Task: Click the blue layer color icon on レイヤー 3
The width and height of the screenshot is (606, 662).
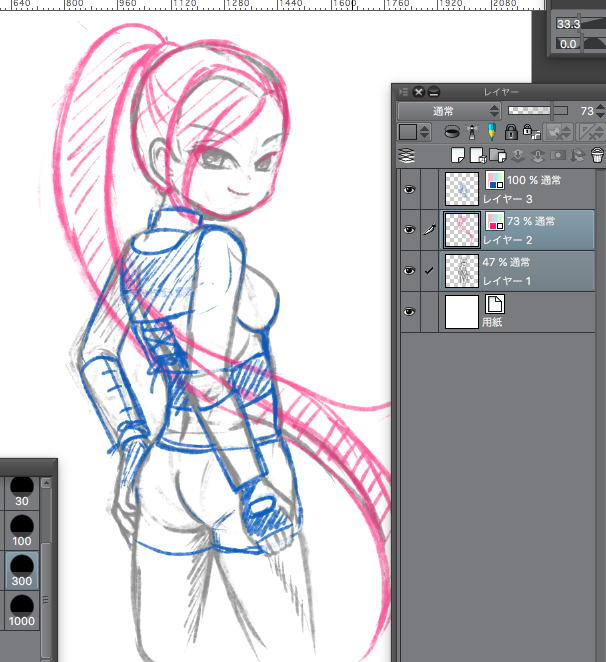Action: 495,180
